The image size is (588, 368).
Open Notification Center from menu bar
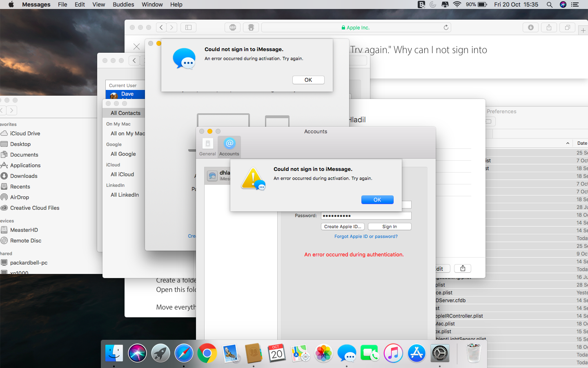pos(575,4)
